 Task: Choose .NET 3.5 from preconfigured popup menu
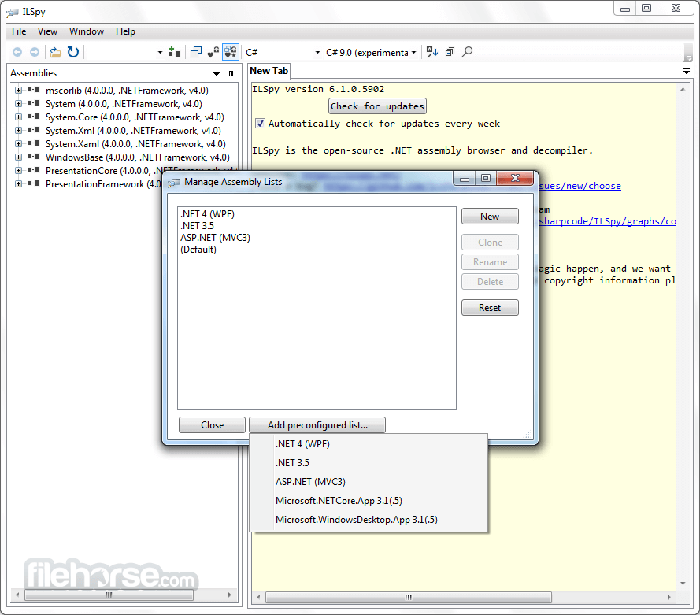pos(369,463)
